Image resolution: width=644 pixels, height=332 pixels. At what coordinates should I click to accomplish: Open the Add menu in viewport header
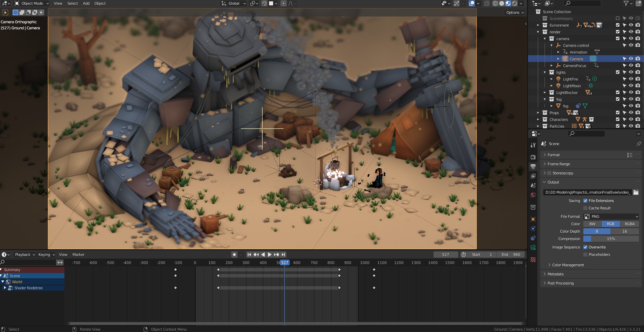coord(86,3)
